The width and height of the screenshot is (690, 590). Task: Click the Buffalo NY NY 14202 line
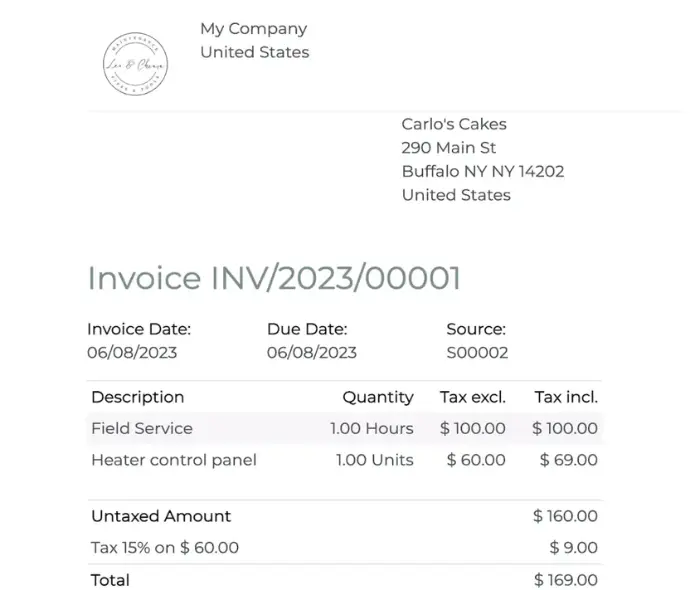tap(483, 172)
